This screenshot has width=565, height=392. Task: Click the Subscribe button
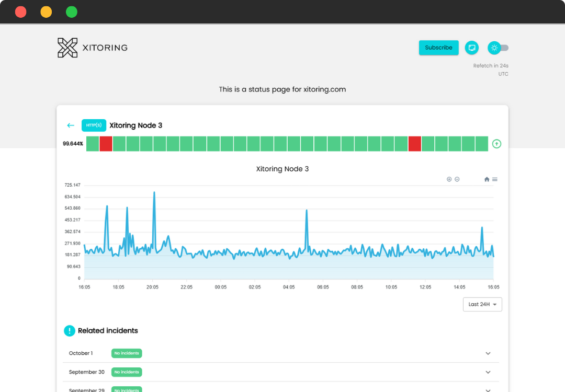point(438,48)
